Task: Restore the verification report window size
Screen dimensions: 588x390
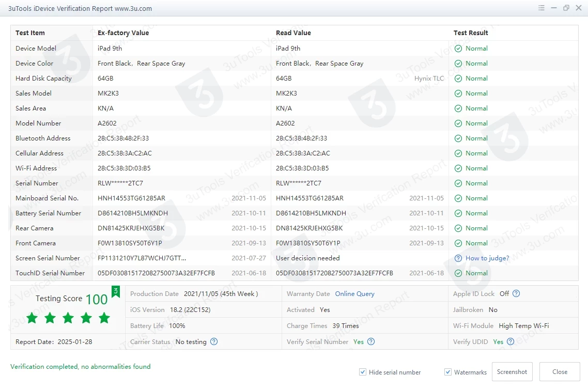Action: click(x=566, y=8)
